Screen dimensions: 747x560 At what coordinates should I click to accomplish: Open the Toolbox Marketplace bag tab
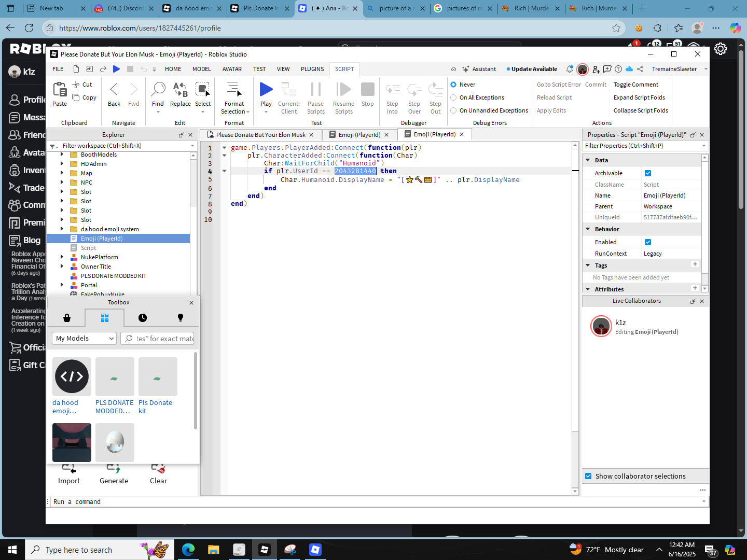pyautogui.click(x=67, y=318)
